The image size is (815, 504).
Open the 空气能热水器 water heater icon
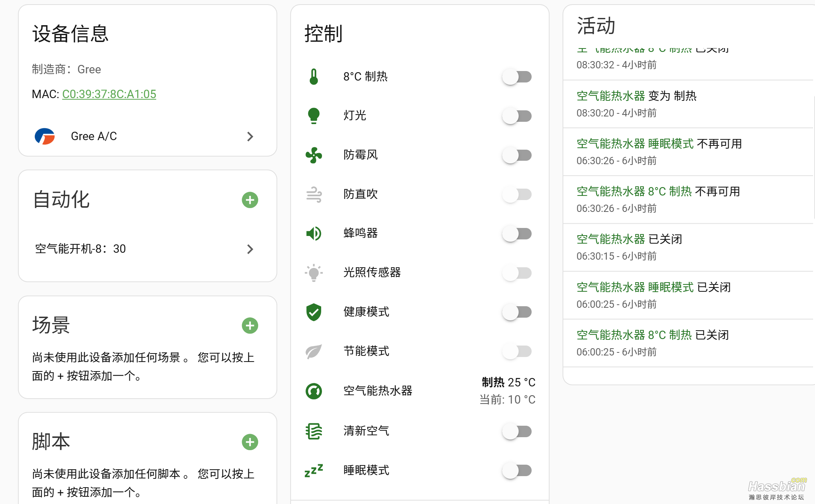[x=313, y=391]
